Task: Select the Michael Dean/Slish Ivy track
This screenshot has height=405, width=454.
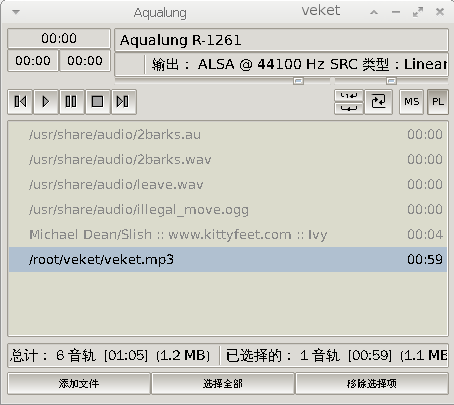Action: (228, 235)
